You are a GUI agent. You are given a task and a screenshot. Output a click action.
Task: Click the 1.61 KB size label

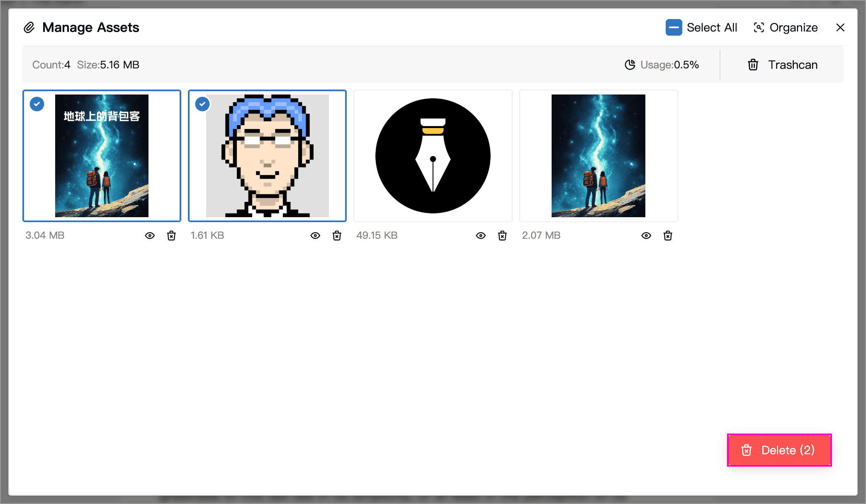(x=207, y=235)
